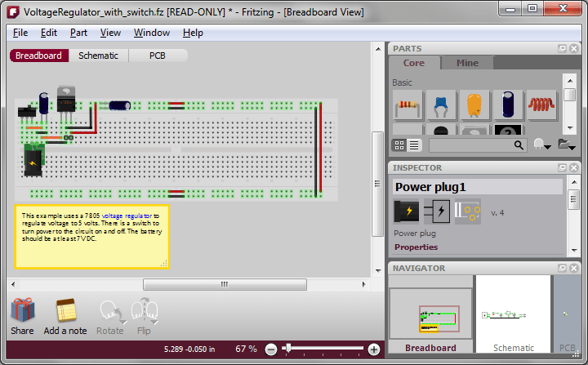Switch to the PCB view tab
Viewport: 588px width, 365px height.
point(158,56)
